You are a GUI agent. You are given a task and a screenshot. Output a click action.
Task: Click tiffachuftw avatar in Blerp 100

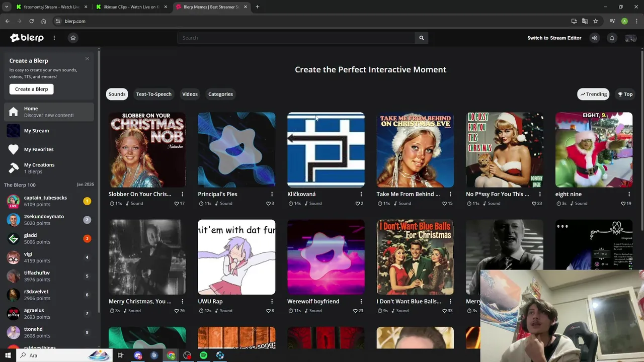click(14, 276)
